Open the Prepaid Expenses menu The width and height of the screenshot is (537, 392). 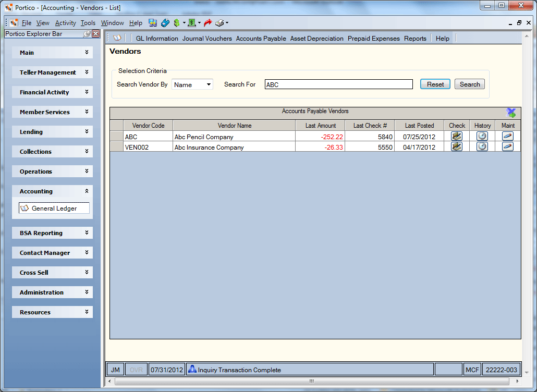point(374,39)
